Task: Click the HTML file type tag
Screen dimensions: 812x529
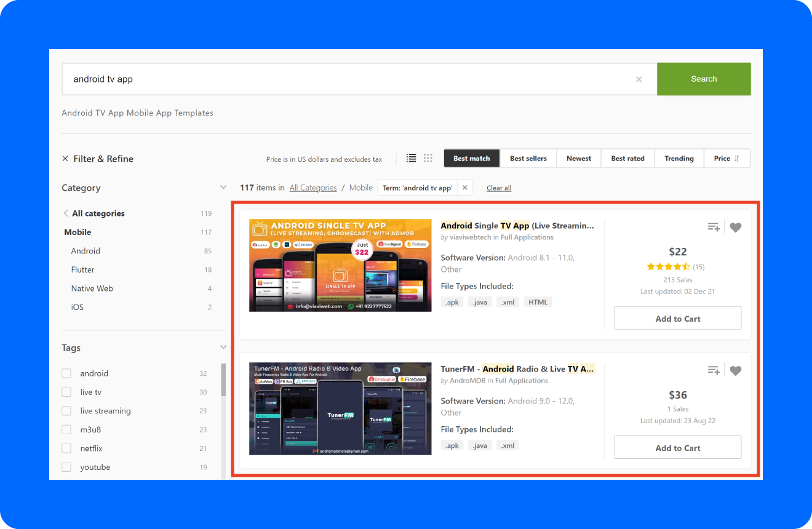Action: [x=538, y=302]
